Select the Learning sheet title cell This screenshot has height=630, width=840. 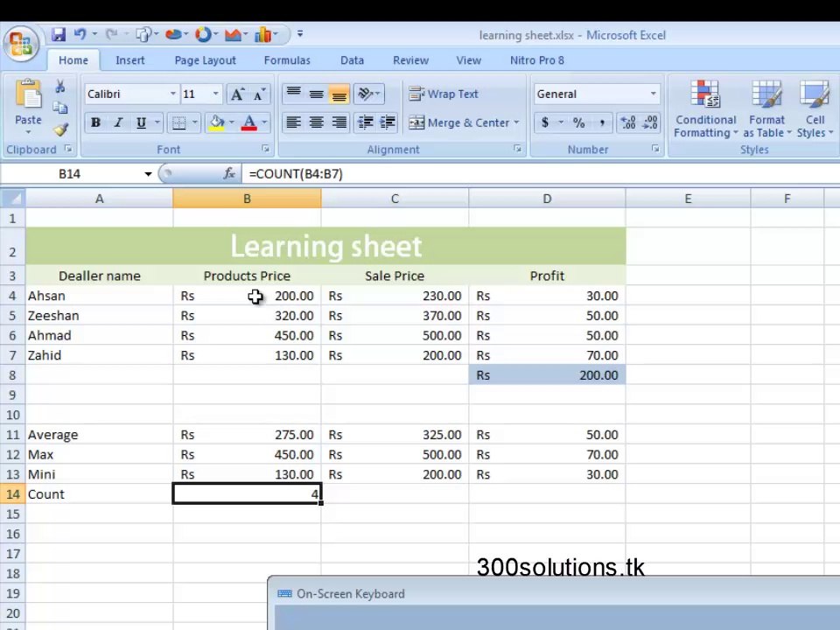point(325,247)
